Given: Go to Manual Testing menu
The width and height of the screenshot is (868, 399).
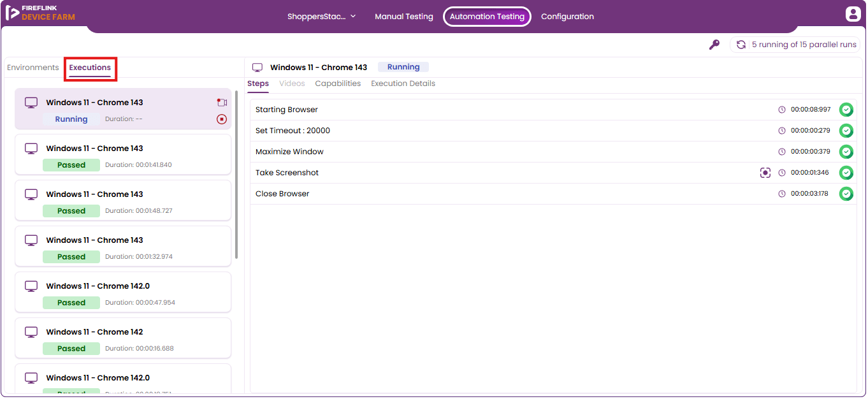Looking at the screenshot, I should [x=404, y=17].
